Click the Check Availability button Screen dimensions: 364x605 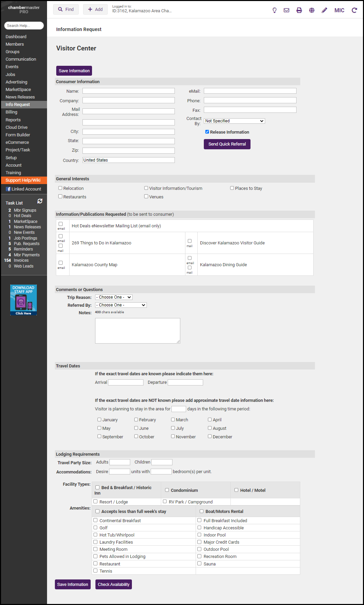click(113, 584)
